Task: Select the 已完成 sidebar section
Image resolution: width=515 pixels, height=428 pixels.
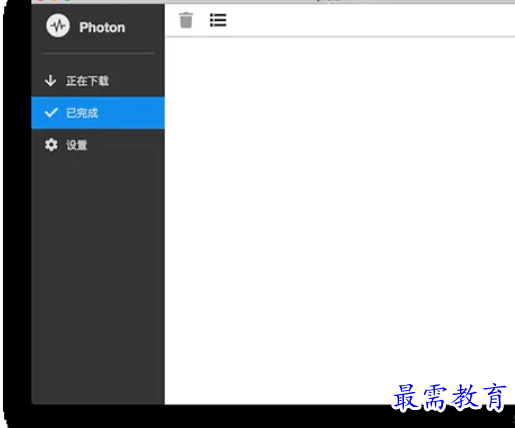Action: pyautogui.click(x=98, y=113)
